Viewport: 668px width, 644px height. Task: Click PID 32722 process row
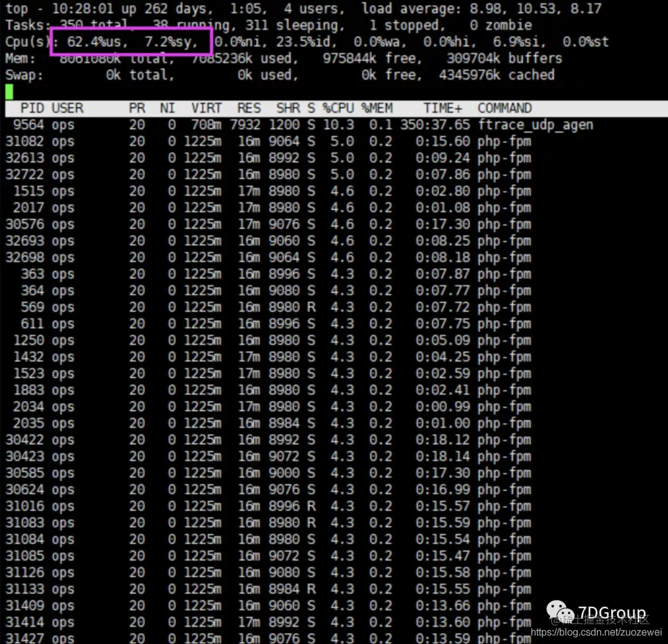pos(268,174)
